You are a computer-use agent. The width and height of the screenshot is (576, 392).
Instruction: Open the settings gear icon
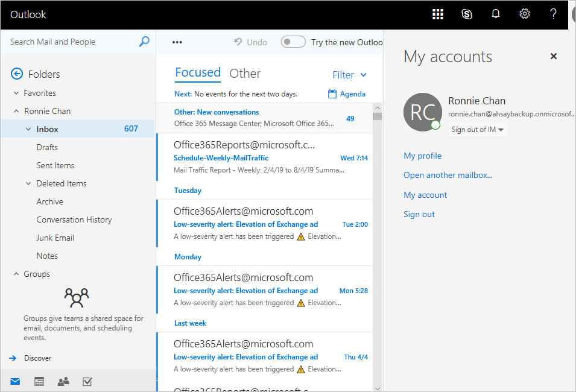[525, 14]
